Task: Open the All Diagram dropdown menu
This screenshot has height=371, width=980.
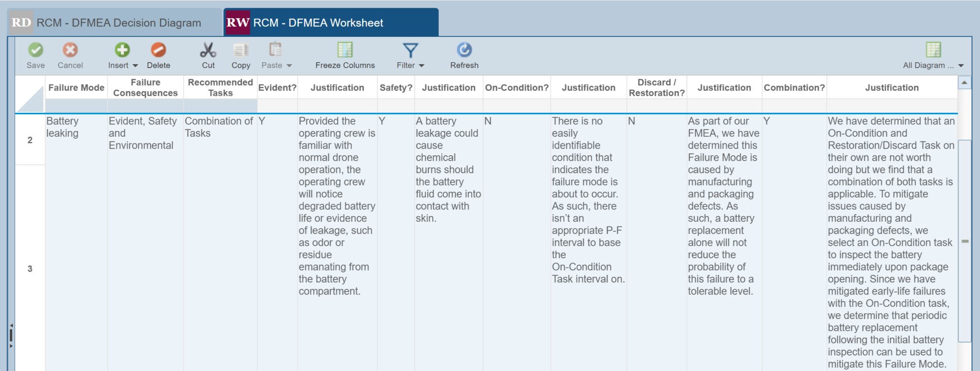Action: point(961,65)
